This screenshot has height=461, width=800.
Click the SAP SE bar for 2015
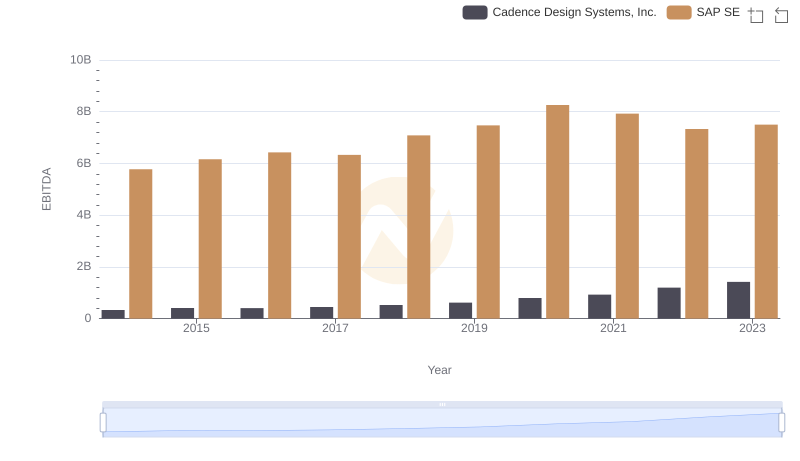[210, 239]
